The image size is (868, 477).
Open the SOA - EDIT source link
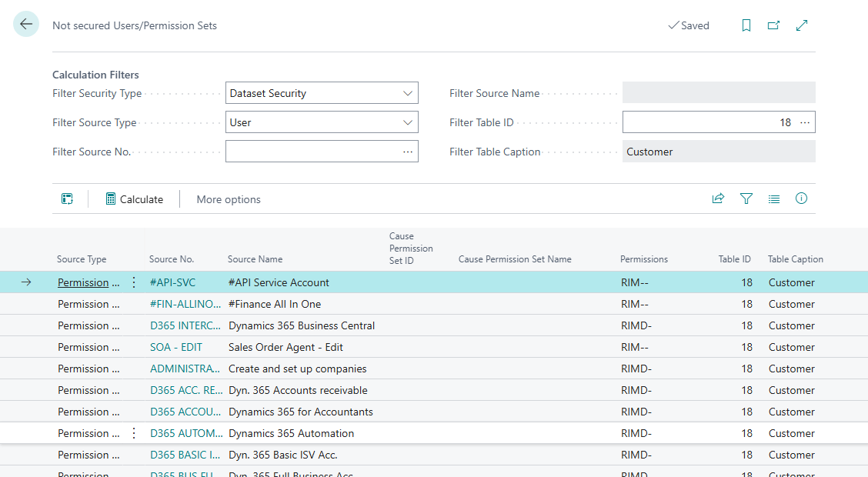(176, 347)
